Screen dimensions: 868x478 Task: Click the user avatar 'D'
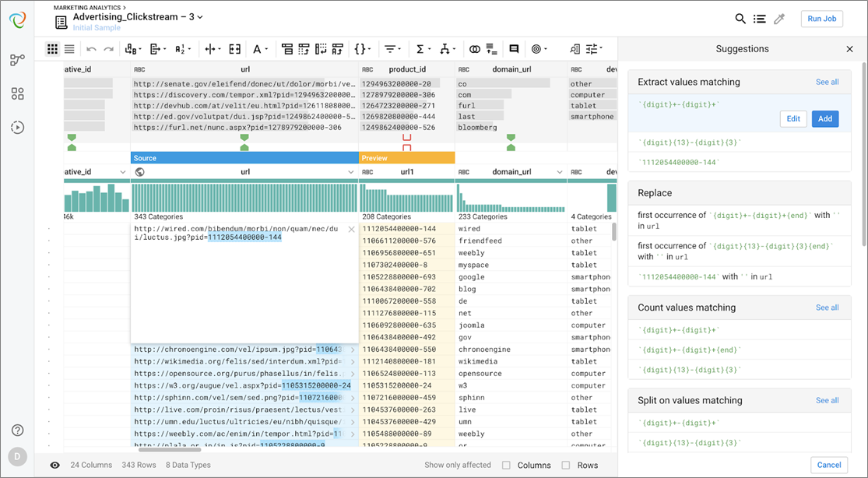(x=18, y=457)
